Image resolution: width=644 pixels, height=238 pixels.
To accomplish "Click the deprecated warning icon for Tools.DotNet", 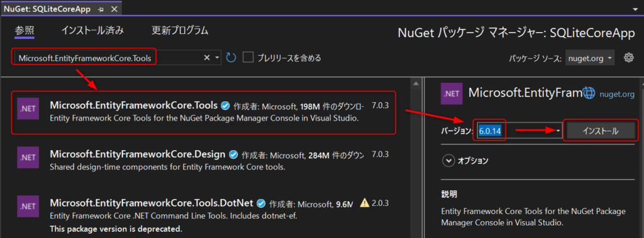I will click(364, 202).
